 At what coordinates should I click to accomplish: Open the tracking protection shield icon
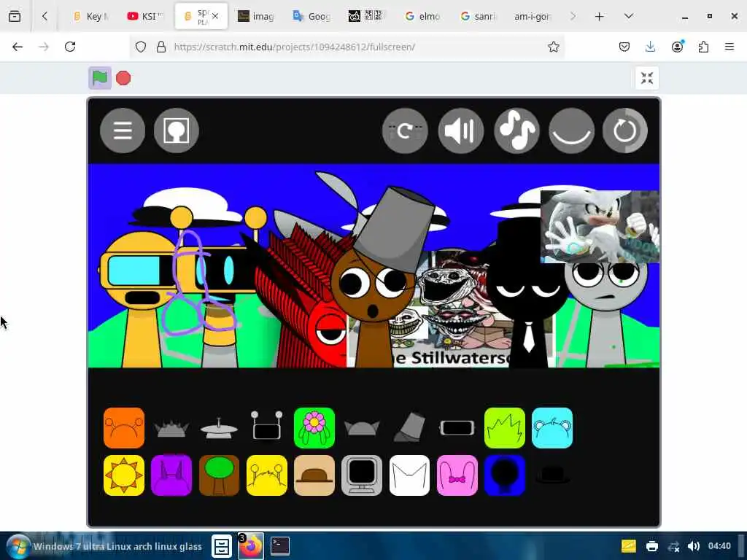[x=141, y=47]
